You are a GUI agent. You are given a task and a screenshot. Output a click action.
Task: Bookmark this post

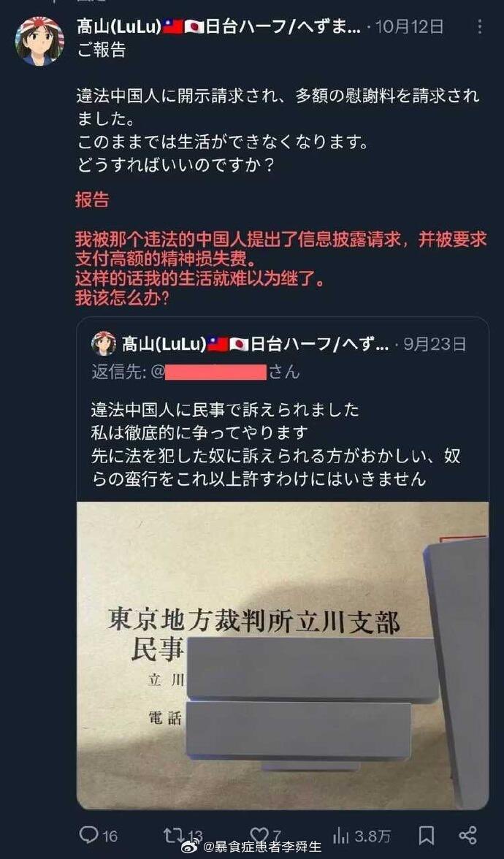coord(427,836)
